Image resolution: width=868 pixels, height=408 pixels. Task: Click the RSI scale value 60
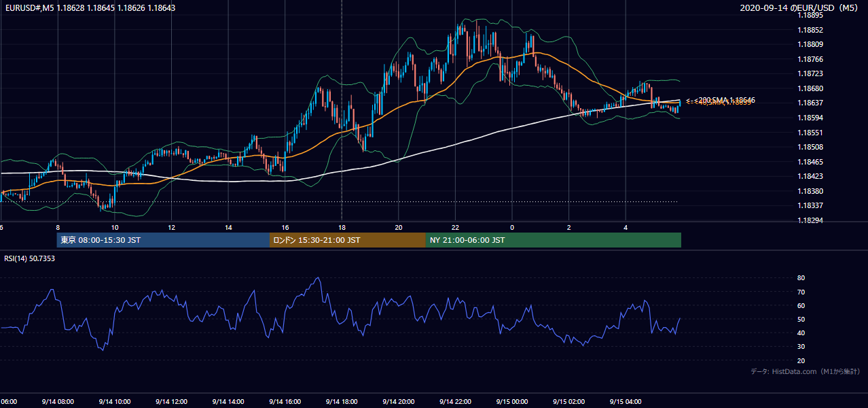click(x=801, y=305)
